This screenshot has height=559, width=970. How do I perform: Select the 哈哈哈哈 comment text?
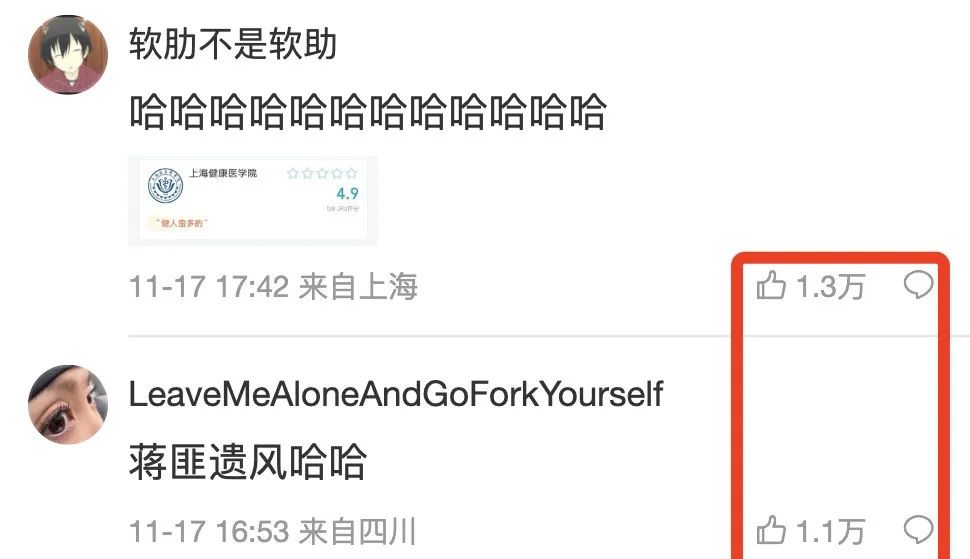pyautogui.click(x=367, y=112)
